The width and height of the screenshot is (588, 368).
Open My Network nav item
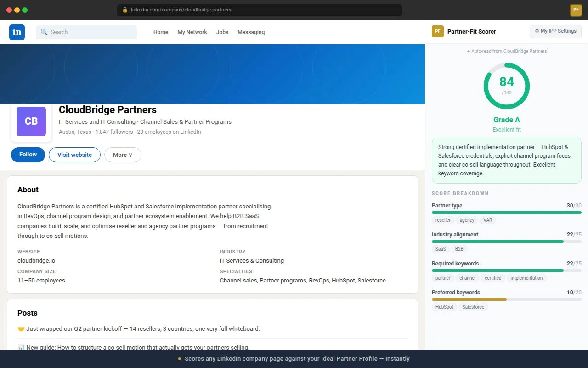click(192, 32)
